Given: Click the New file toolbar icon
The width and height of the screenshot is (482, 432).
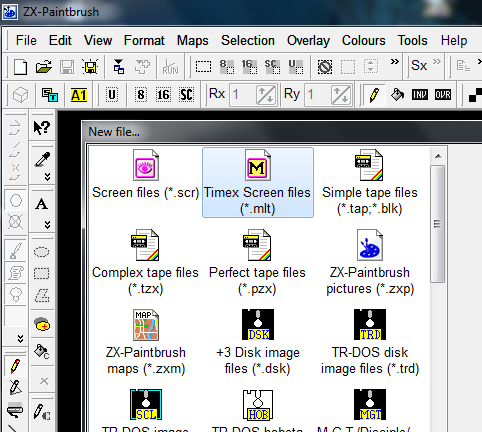Looking at the screenshot, I should (x=20, y=67).
